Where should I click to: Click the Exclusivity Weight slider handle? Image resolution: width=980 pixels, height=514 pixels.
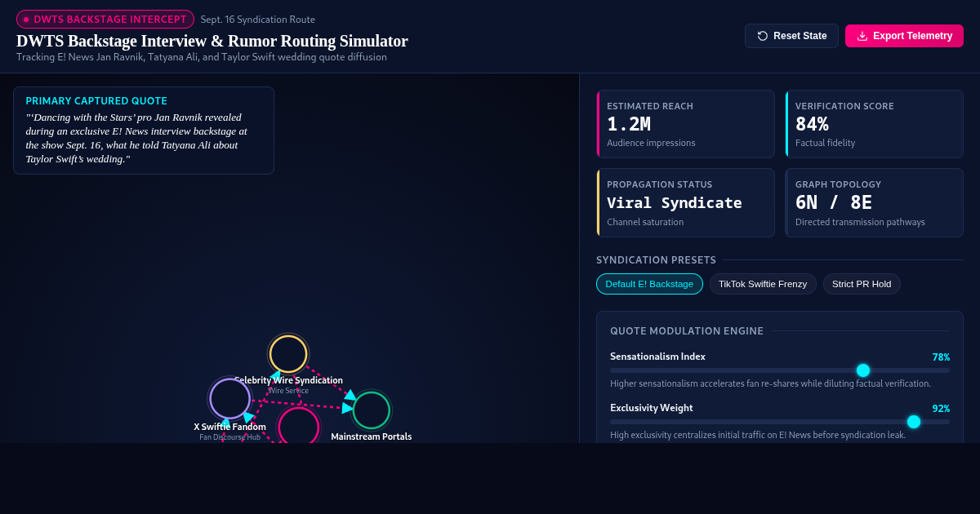click(914, 422)
